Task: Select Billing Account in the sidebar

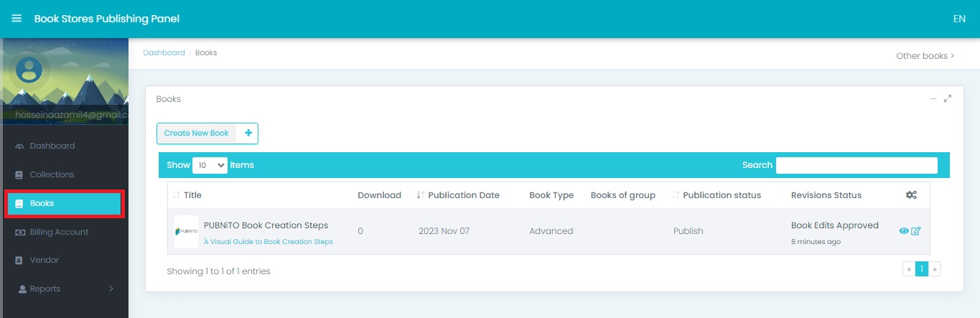Action: click(x=59, y=232)
